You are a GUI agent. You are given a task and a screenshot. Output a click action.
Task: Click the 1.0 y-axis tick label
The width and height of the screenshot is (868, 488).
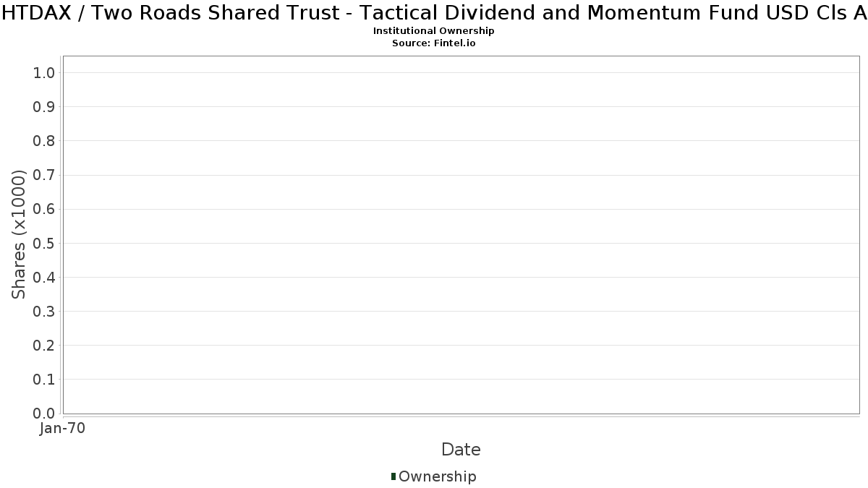[44, 72]
